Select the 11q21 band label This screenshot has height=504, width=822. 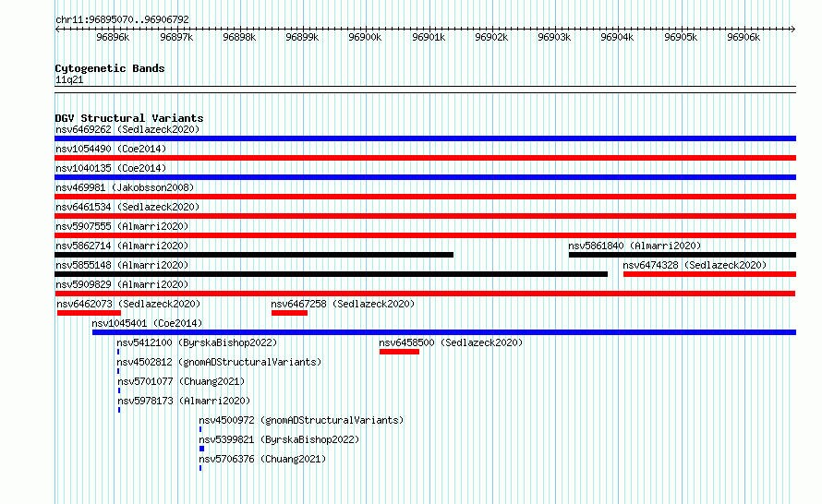coord(69,79)
